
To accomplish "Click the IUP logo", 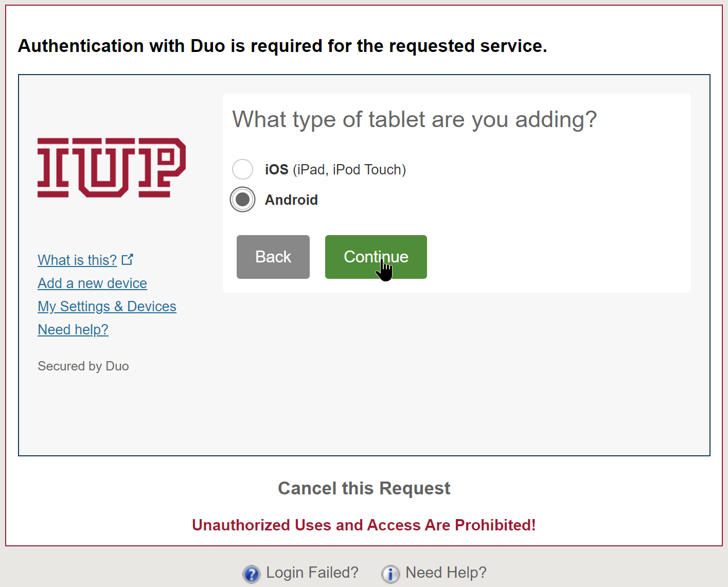I will [x=112, y=167].
